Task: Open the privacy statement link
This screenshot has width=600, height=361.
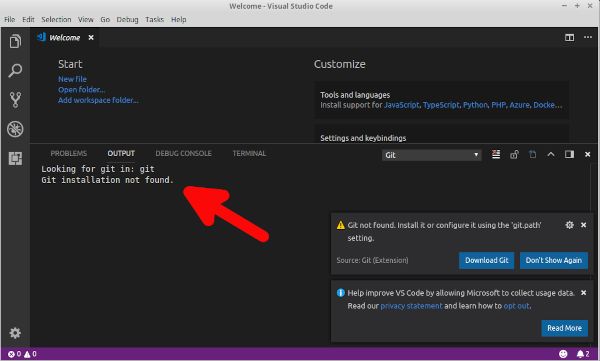Action: pos(411,306)
